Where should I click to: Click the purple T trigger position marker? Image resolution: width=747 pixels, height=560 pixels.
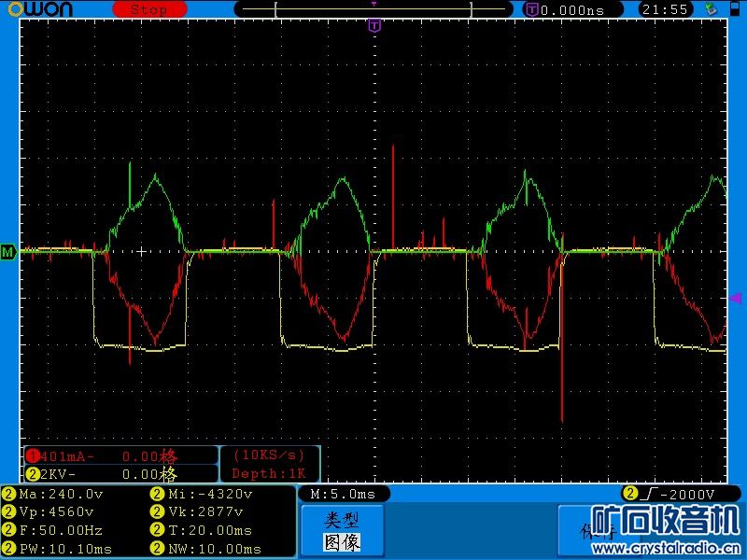click(373, 25)
